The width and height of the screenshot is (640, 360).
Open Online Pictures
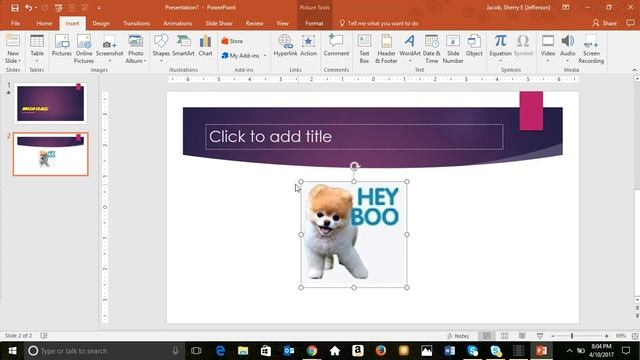pyautogui.click(x=84, y=49)
